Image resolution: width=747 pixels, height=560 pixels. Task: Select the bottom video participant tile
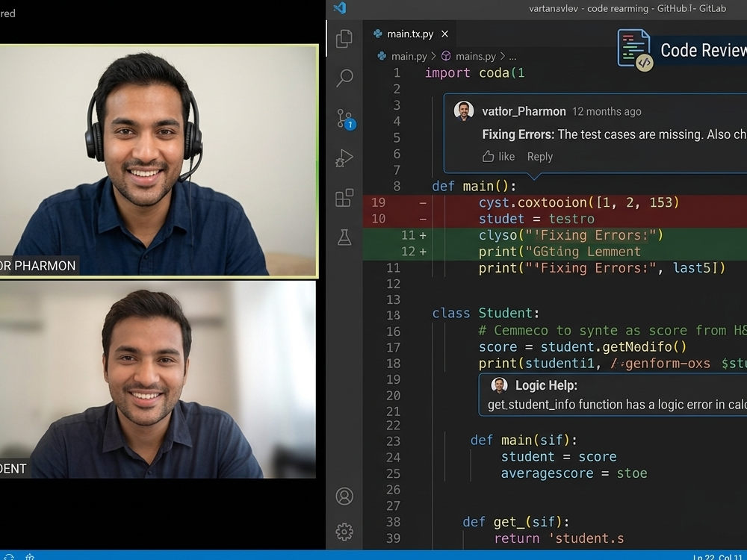pos(158,379)
